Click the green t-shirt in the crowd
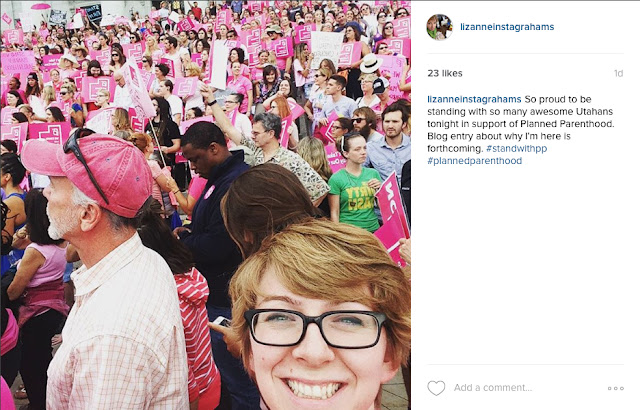 (355, 199)
